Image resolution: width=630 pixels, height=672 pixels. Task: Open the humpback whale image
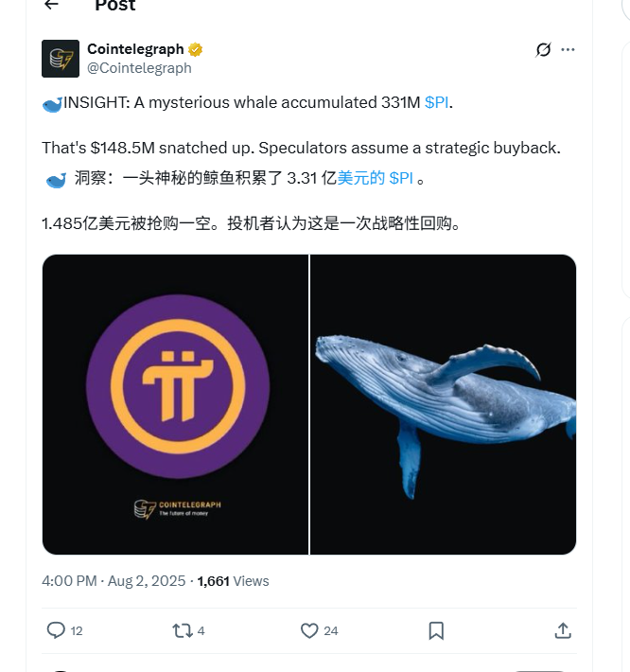[443, 404]
